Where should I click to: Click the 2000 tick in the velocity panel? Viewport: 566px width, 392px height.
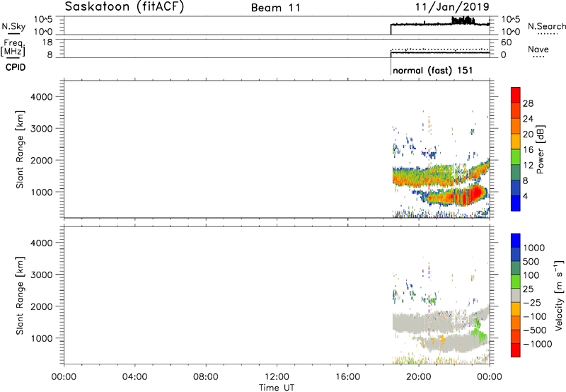pyautogui.click(x=42, y=306)
